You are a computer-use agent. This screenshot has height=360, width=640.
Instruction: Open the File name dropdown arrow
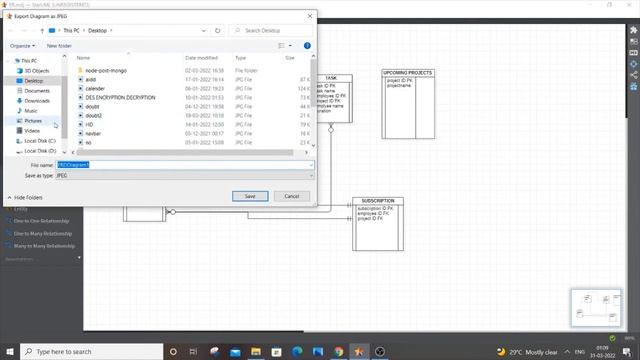[311, 165]
